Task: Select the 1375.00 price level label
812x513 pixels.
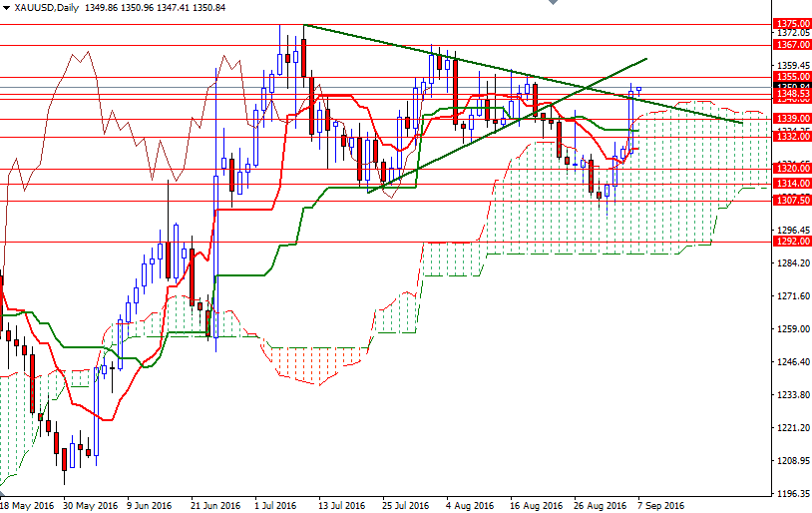Action: coord(792,24)
